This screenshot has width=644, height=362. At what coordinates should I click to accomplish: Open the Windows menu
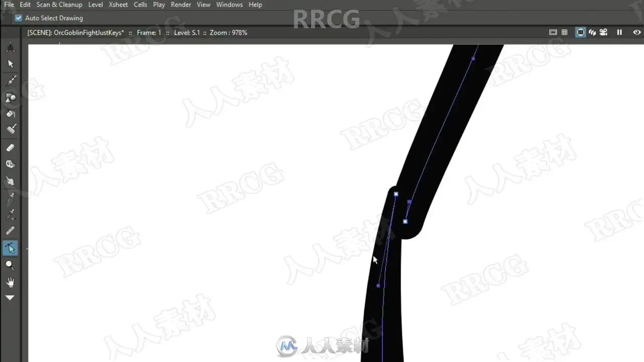coord(229,5)
